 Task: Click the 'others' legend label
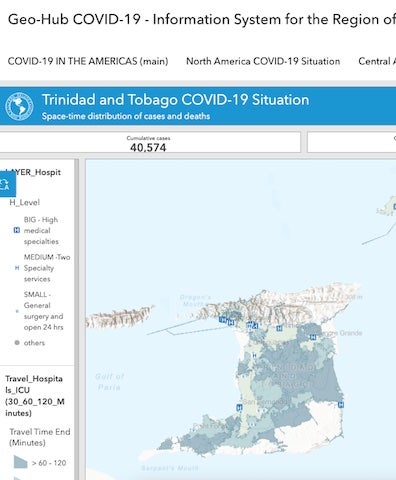tap(34, 343)
